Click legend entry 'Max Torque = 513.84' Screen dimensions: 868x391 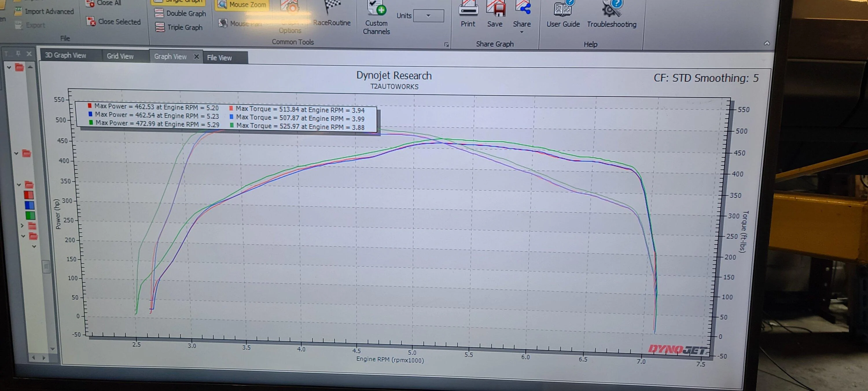pyautogui.click(x=297, y=109)
